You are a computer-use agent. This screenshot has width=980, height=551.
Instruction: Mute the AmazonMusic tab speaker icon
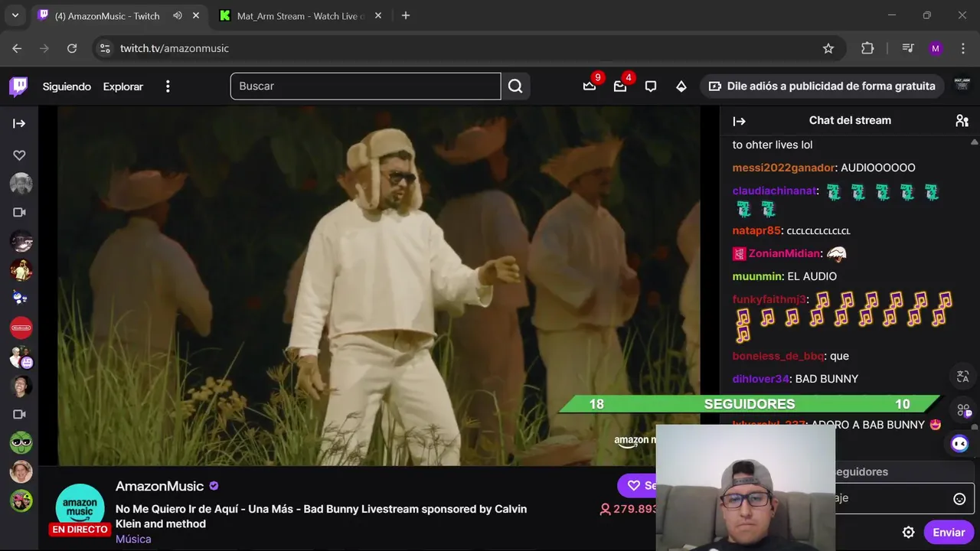pos(178,15)
